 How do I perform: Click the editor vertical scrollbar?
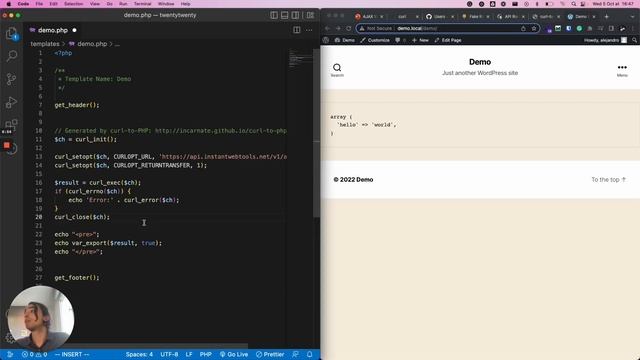point(316,133)
